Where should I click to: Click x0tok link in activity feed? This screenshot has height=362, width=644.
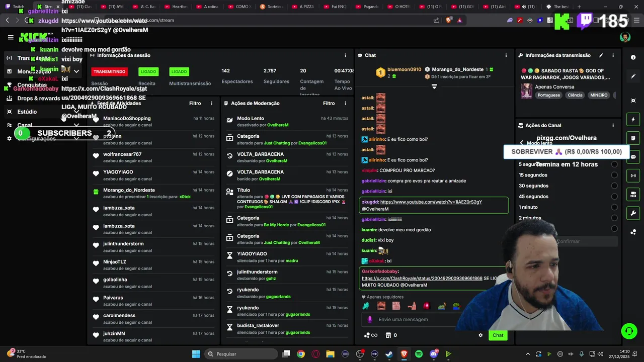(185, 197)
